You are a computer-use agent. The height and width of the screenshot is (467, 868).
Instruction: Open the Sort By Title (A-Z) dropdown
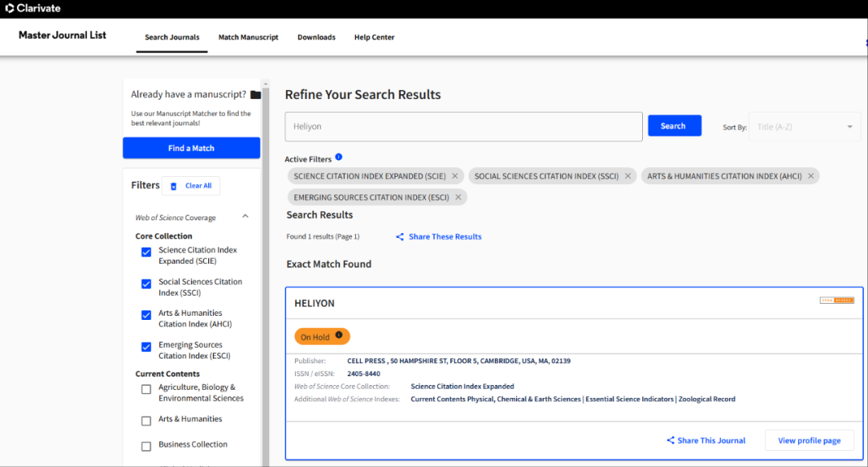805,127
